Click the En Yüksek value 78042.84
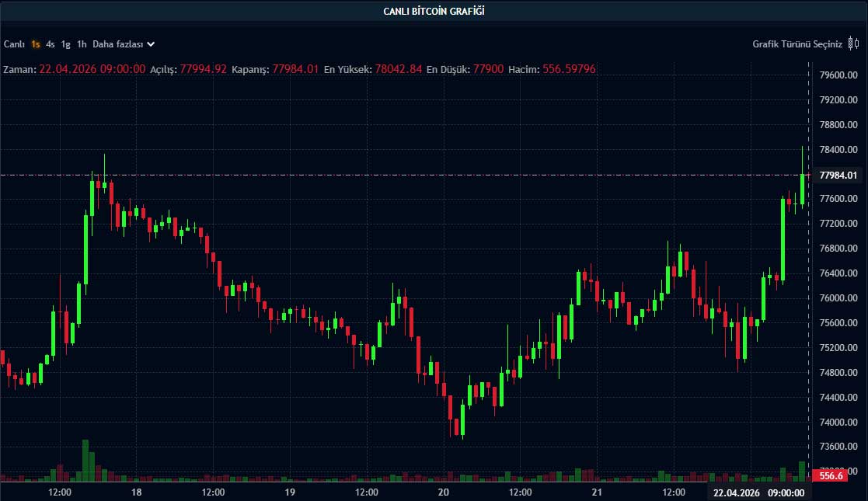The image size is (868, 501). pyautogui.click(x=398, y=69)
